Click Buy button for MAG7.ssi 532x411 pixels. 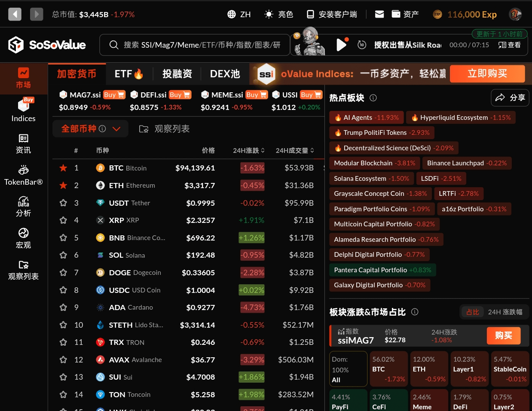point(114,95)
